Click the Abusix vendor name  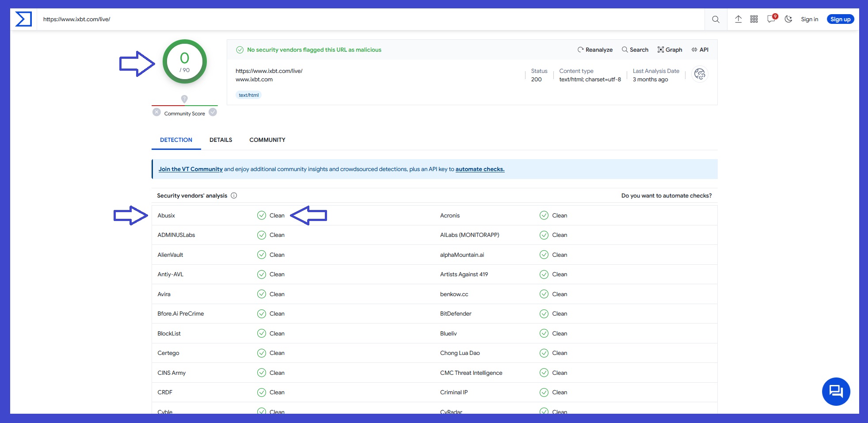[166, 216]
